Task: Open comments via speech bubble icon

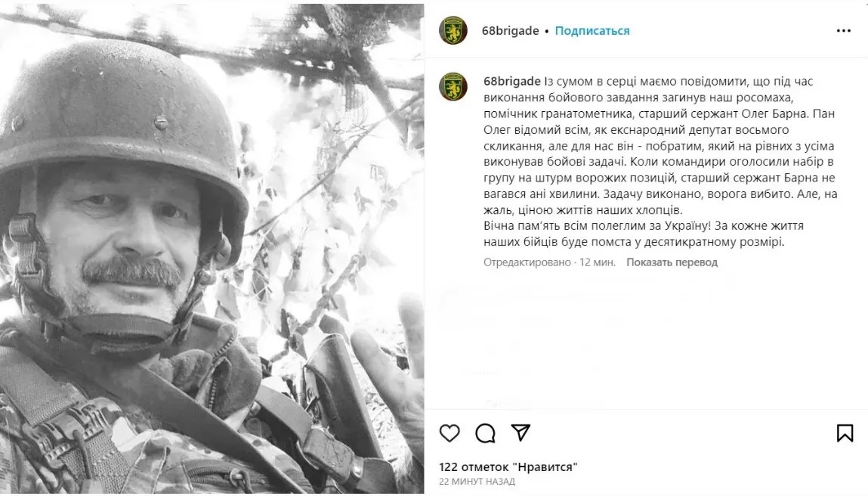Action: coord(485,432)
